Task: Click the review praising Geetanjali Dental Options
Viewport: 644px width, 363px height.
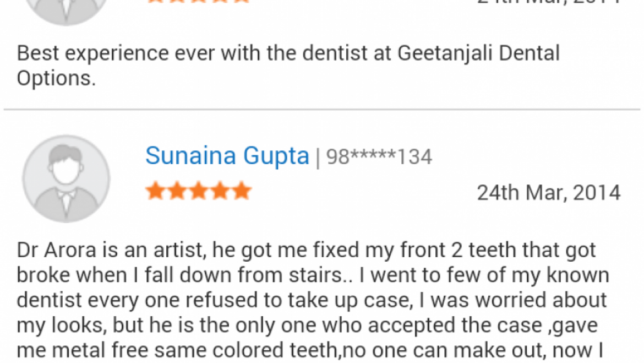Action: [288, 53]
